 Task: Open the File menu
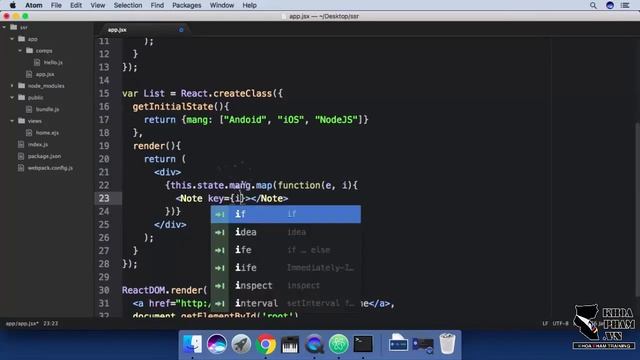tap(56, 5)
